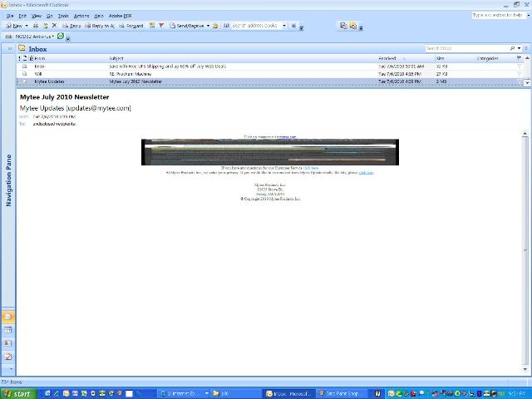Open the unsubscribe click here link
Image resolution: width=532 pixels, height=399 pixels.
point(366,173)
